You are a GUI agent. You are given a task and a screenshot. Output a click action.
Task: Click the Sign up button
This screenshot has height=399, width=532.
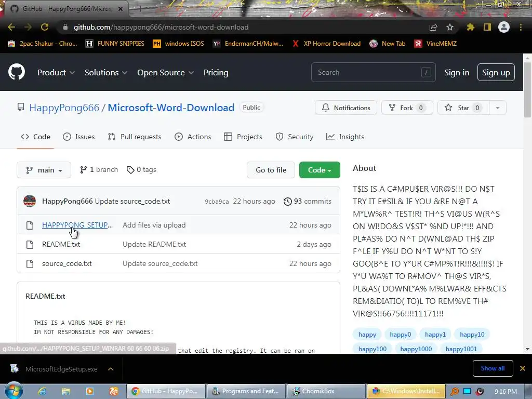tap(496, 72)
